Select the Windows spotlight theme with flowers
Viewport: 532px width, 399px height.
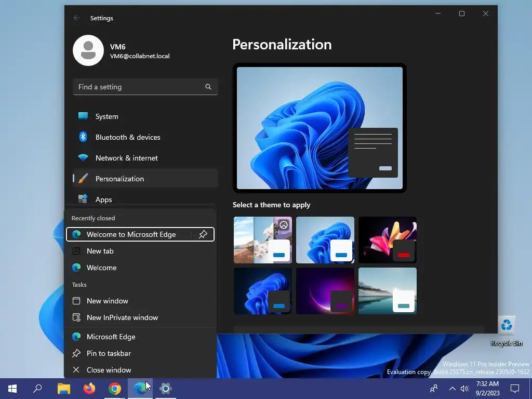pos(262,240)
